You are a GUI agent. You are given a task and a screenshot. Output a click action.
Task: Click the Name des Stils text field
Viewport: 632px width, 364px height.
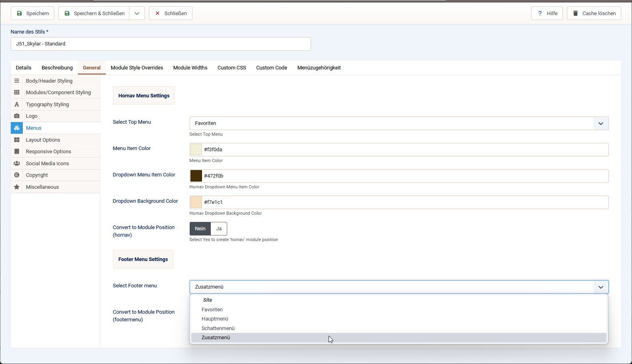[x=160, y=44]
